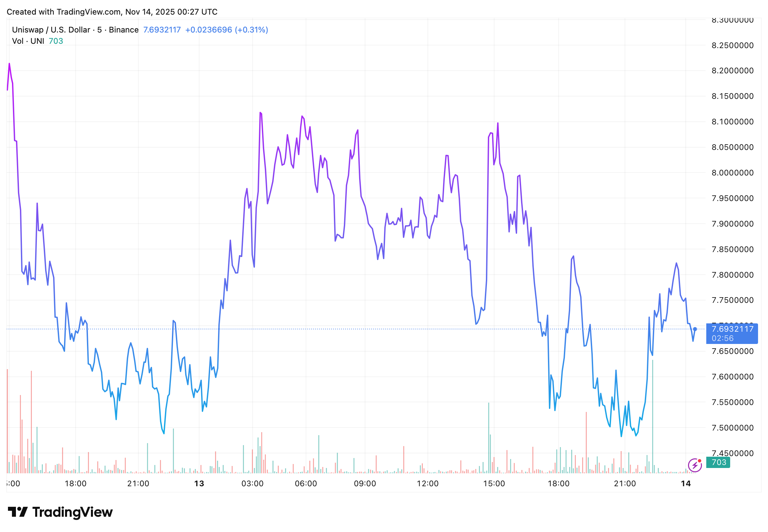Click the 21:00 label after date 13
Image resolution: width=768 pixels, height=532 pixels.
(625, 483)
